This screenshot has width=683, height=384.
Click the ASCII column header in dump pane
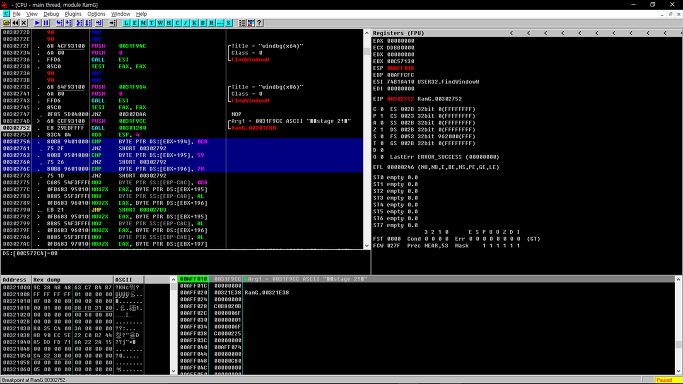point(128,280)
